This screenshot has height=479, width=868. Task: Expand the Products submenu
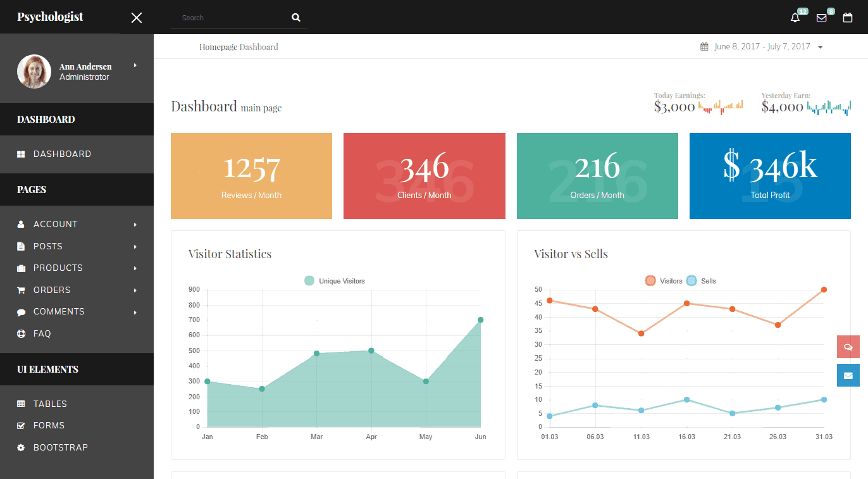(x=58, y=268)
